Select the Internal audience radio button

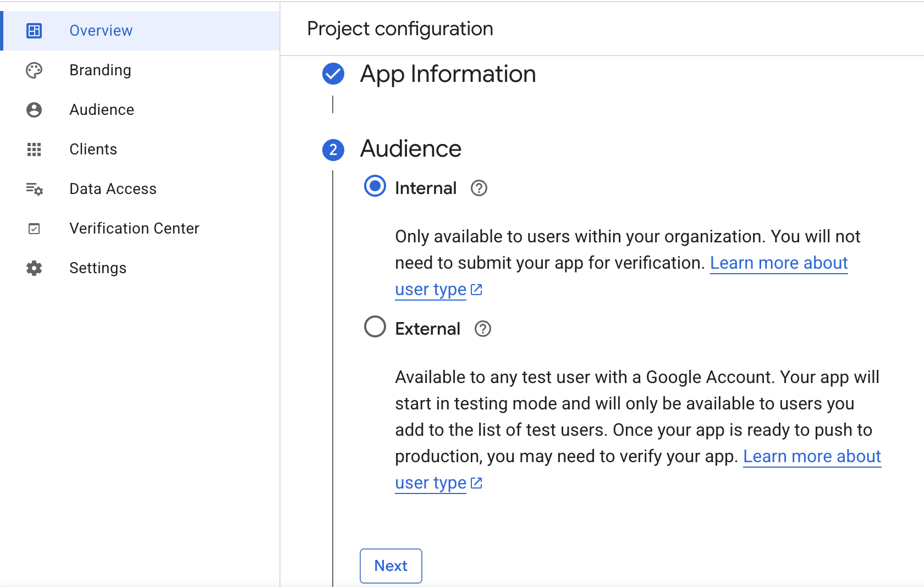click(x=375, y=186)
